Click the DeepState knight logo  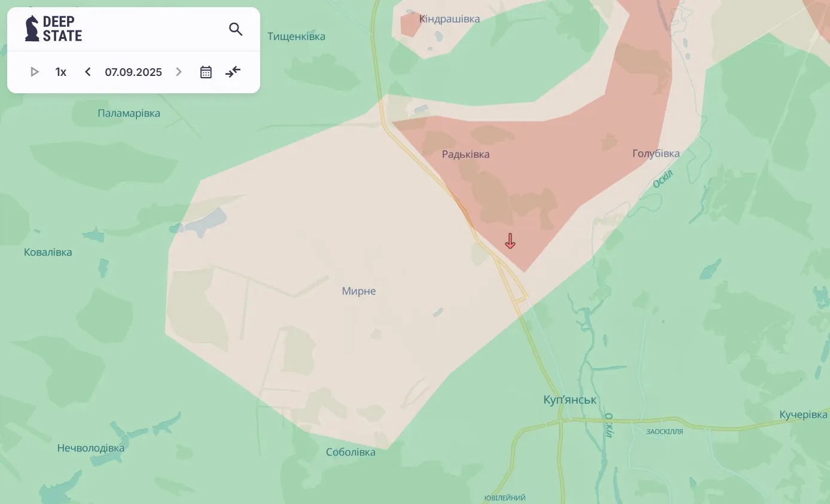point(32,29)
